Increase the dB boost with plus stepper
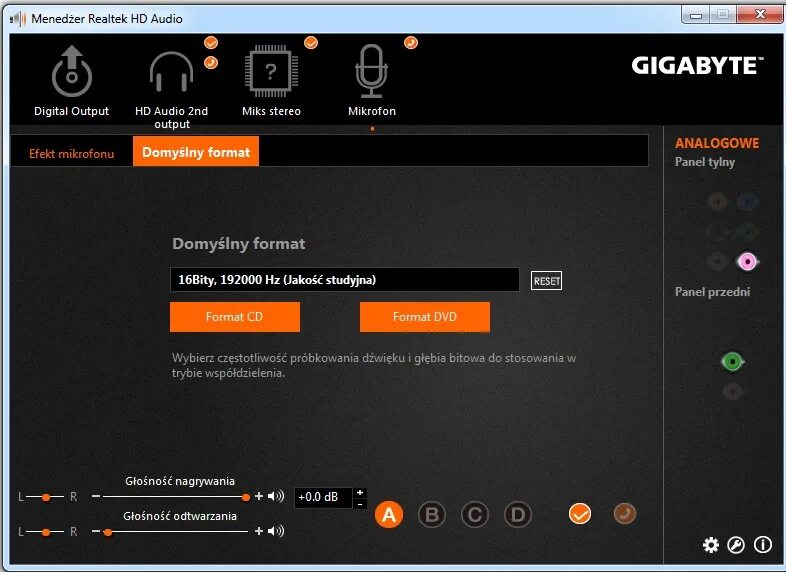786x574 pixels. (x=360, y=492)
